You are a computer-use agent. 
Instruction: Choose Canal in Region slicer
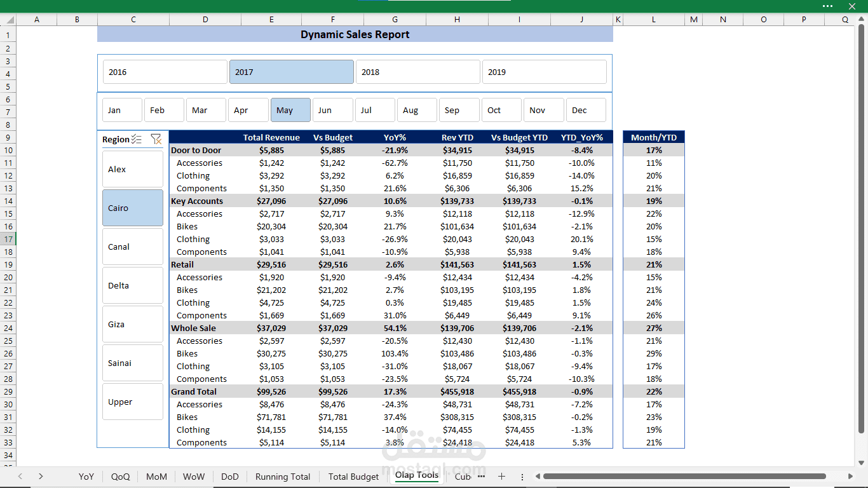(133, 247)
